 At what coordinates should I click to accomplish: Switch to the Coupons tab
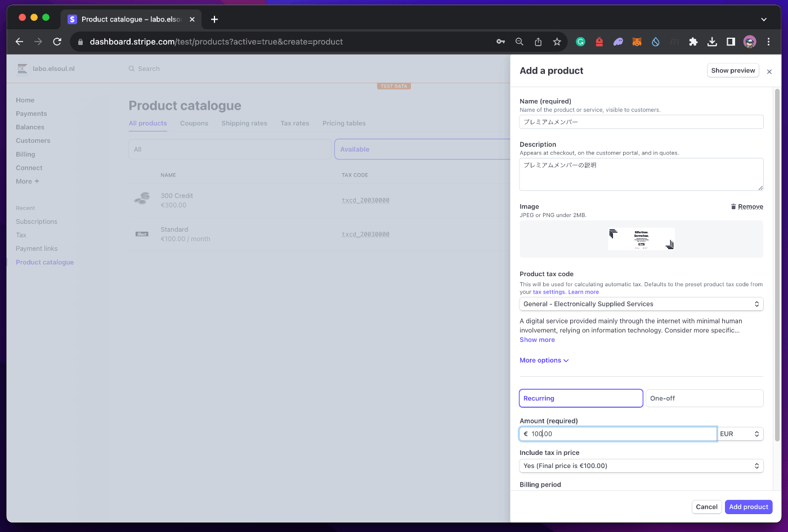tap(194, 123)
